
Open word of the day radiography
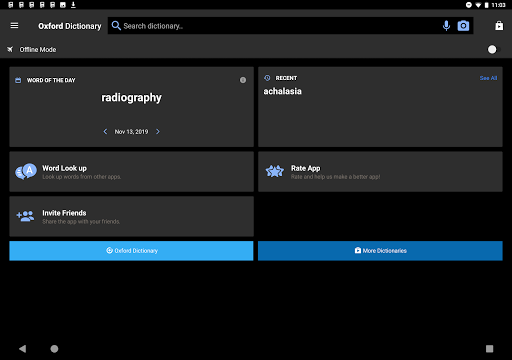tap(131, 98)
